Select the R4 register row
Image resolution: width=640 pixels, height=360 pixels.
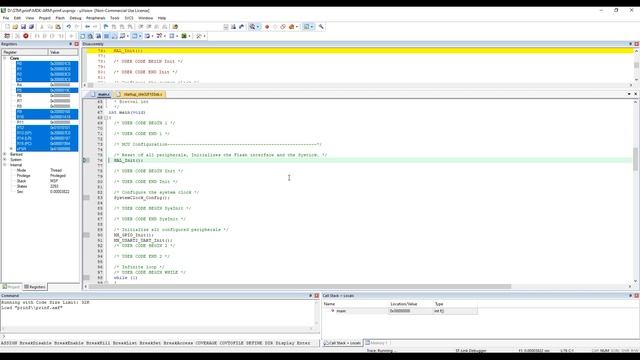point(47,85)
